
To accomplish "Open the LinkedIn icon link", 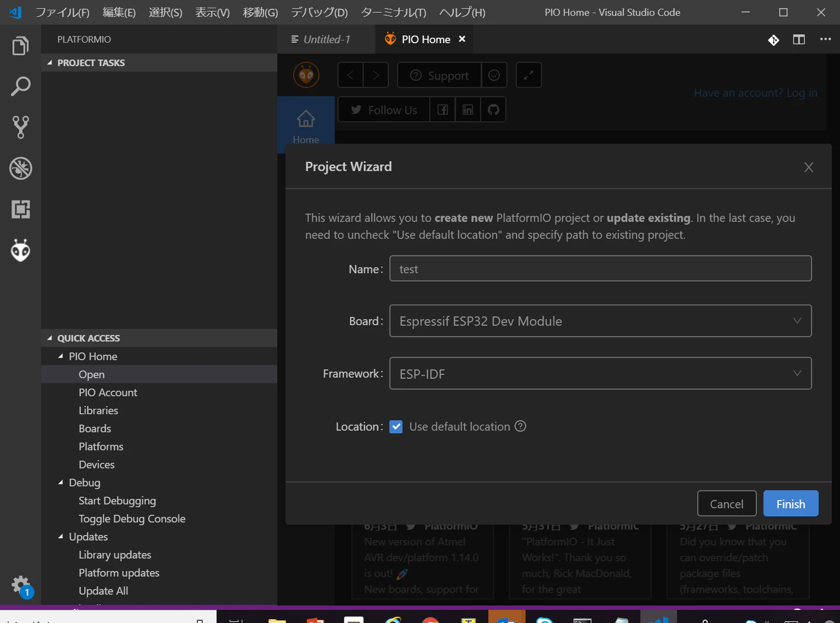I will [468, 110].
